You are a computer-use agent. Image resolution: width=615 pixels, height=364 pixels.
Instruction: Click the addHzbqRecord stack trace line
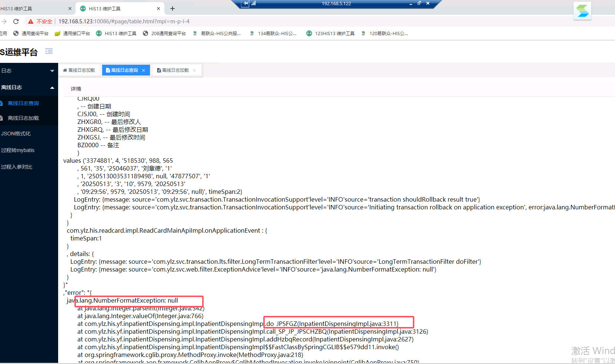[245, 339]
